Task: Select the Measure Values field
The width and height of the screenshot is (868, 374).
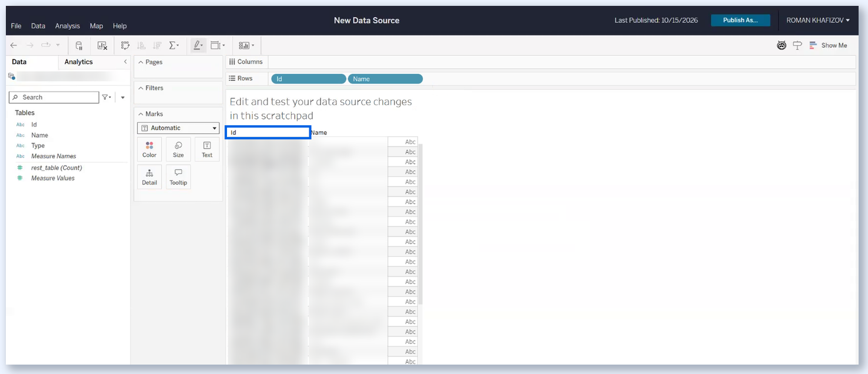Action: [x=53, y=178]
